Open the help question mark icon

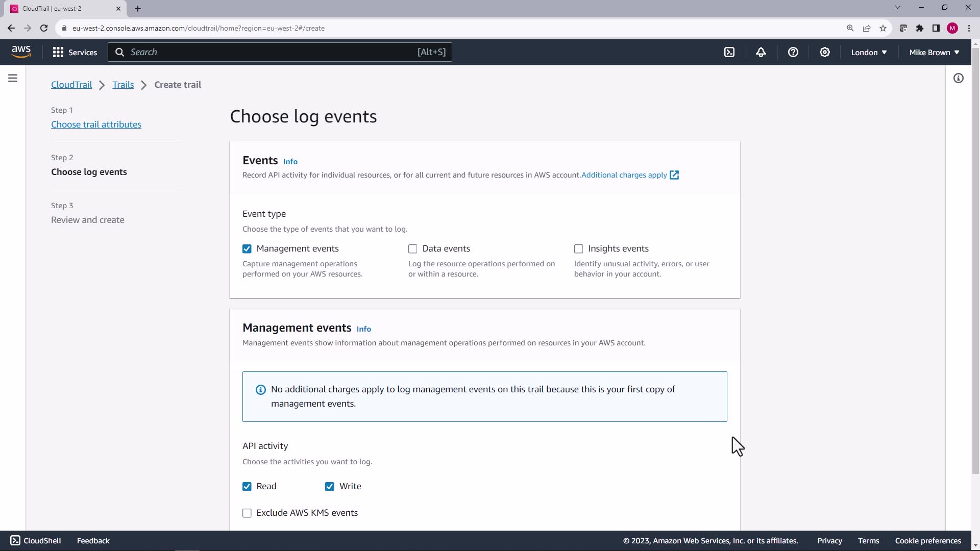pyautogui.click(x=793, y=52)
